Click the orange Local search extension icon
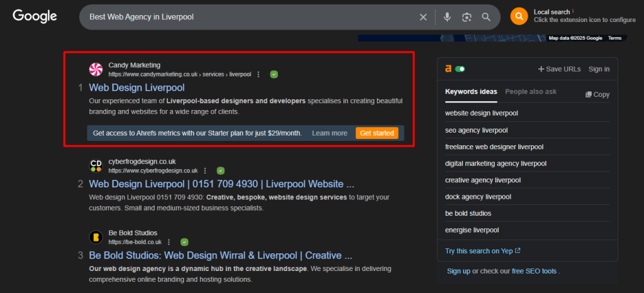The image size is (644, 293). 519,16
